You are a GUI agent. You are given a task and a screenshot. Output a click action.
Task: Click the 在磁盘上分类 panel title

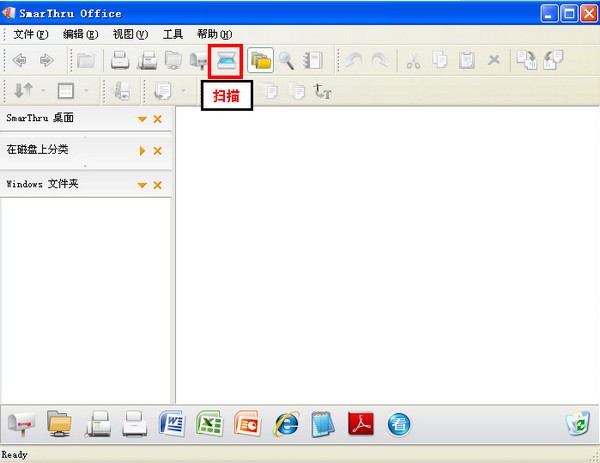tap(37, 149)
